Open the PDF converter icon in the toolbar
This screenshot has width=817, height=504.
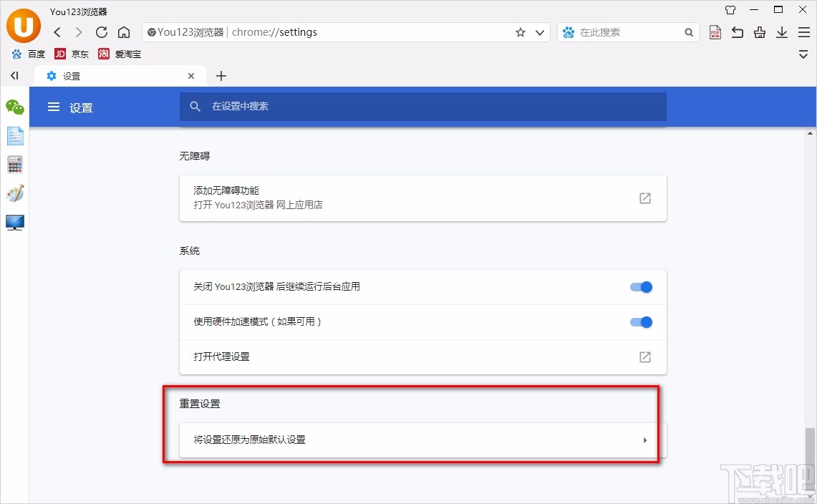click(715, 32)
